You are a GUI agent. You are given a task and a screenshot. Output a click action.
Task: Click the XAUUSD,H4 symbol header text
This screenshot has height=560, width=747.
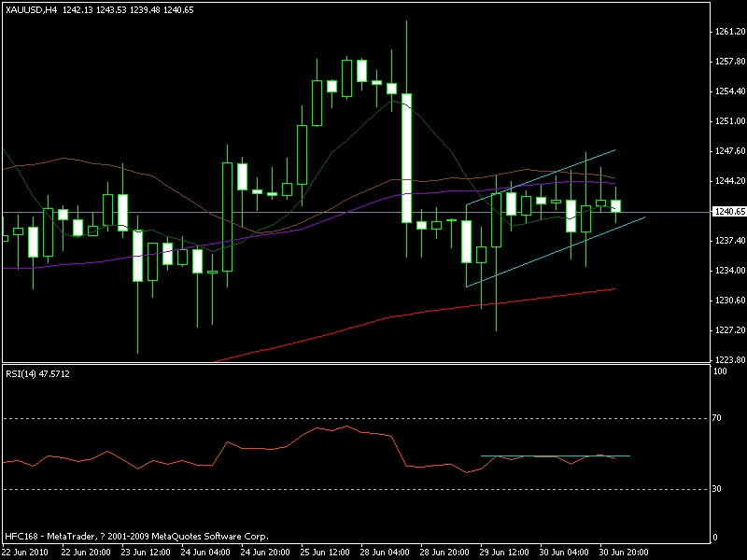(x=31, y=10)
